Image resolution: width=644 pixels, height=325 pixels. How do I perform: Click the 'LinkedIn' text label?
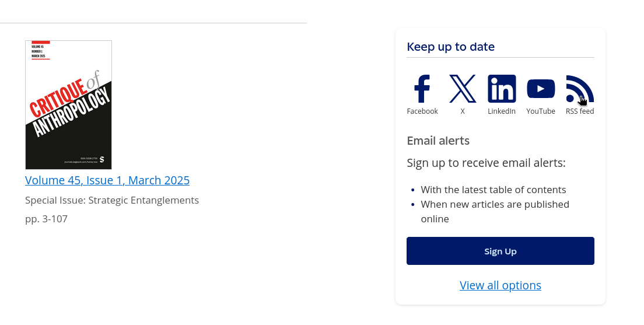[502, 111]
